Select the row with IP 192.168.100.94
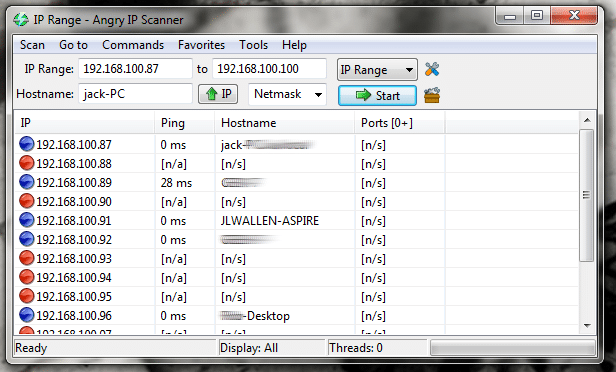Image resolution: width=616 pixels, height=372 pixels. coord(296,277)
